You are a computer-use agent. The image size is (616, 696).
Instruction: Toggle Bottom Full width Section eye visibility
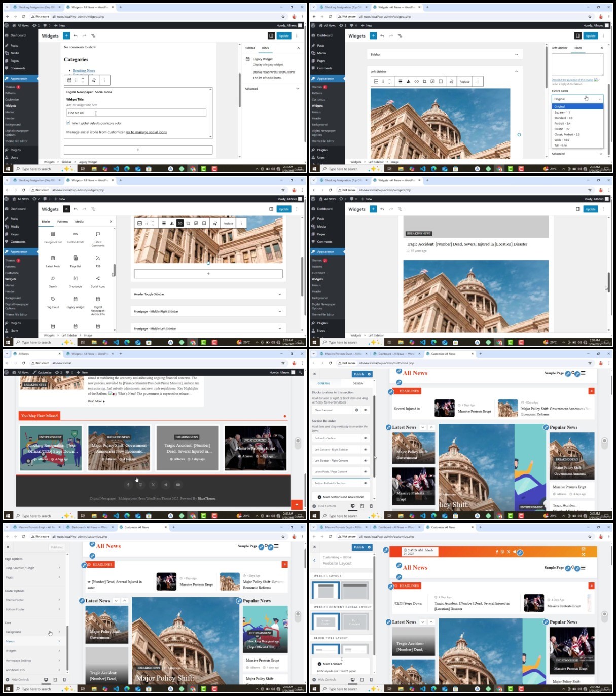(x=365, y=483)
